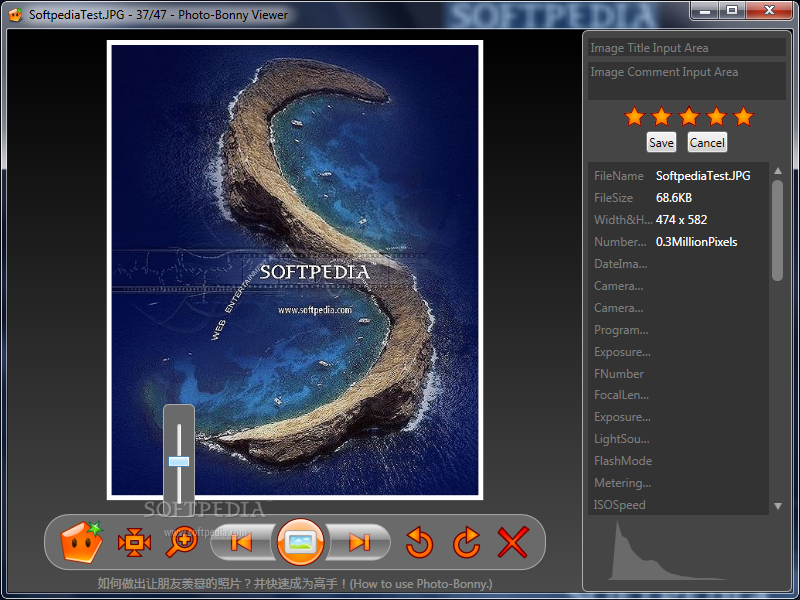This screenshot has width=800, height=600.
Task: Click the info panel scrollbar thumb
Action: 778,230
